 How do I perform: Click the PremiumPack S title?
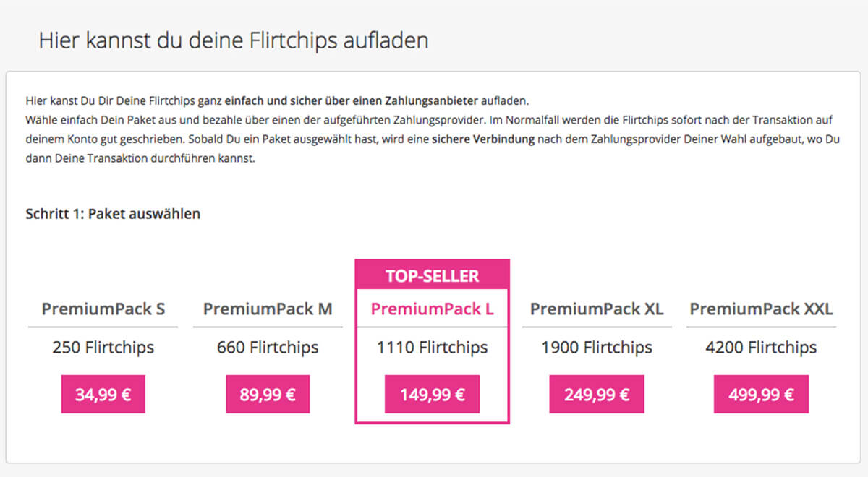tap(103, 309)
